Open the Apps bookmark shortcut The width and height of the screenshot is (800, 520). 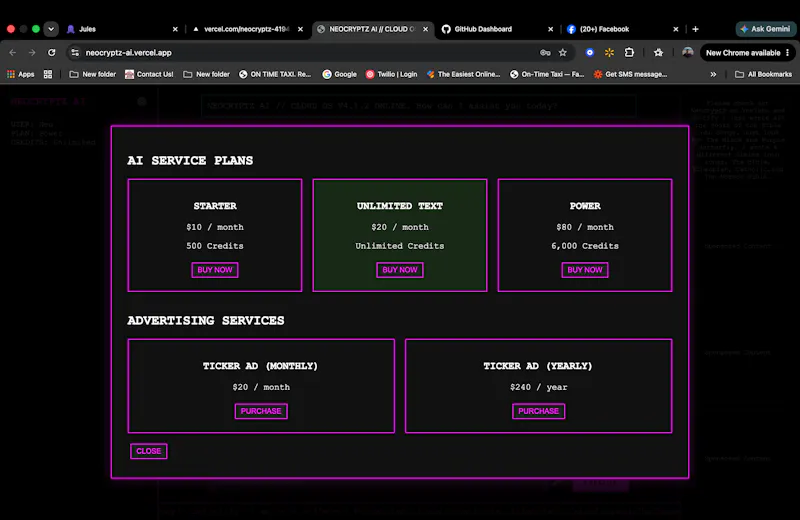pyautogui.click(x=20, y=74)
